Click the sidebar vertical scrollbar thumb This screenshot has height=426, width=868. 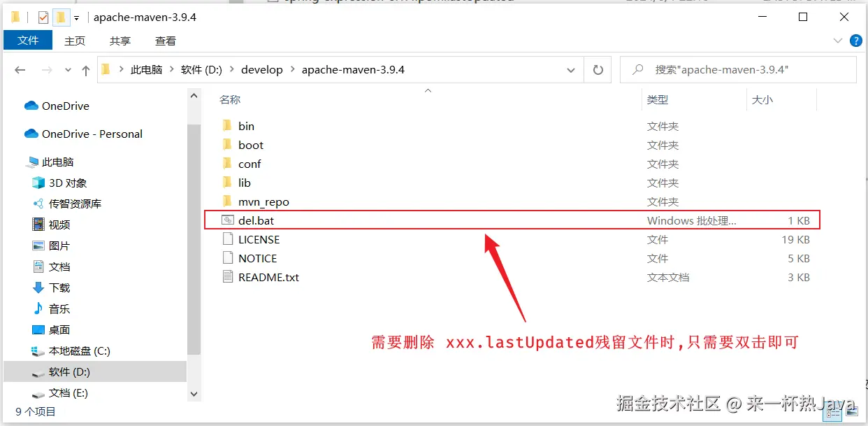pyautogui.click(x=194, y=239)
